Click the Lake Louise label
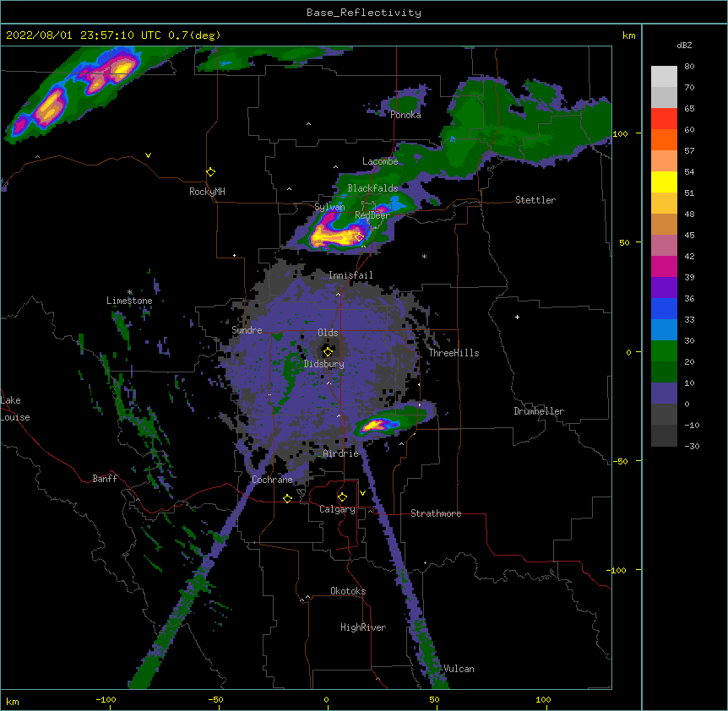The width and height of the screenshot is (728, 711). (15, 409)
